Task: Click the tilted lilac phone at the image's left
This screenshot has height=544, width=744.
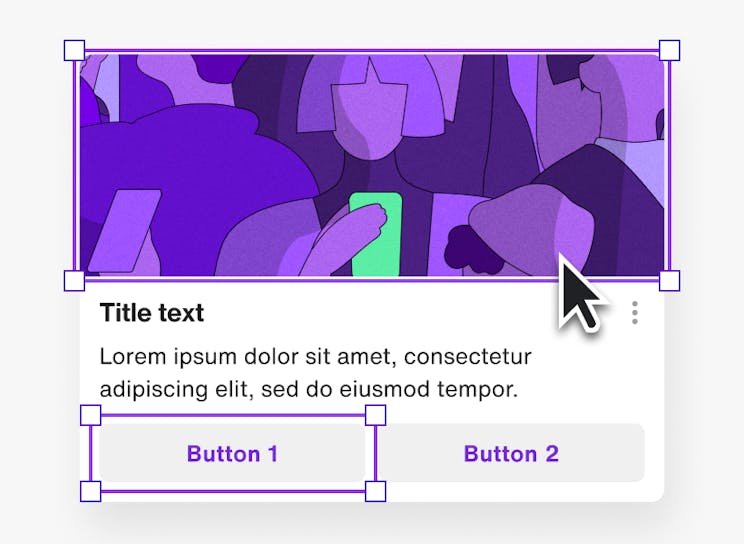Action: pyautogui.click(x=125, y=230)
